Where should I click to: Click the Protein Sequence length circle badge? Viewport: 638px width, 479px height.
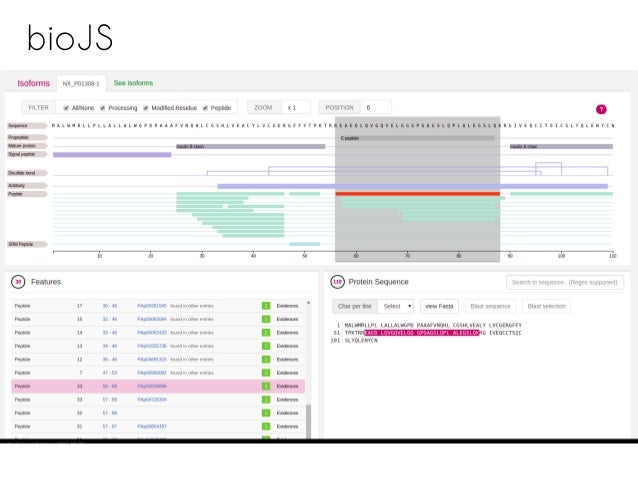coord(337,282)
